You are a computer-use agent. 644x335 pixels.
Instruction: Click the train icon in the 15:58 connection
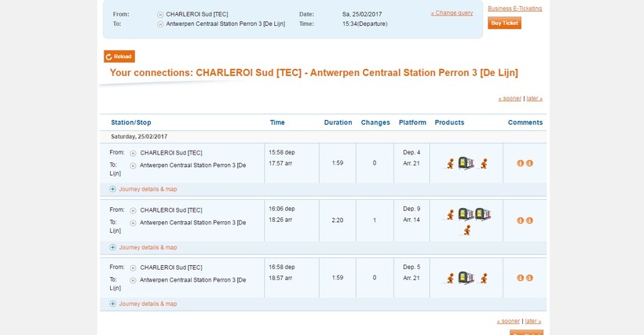pyautogui.click(x=466, y=163)
